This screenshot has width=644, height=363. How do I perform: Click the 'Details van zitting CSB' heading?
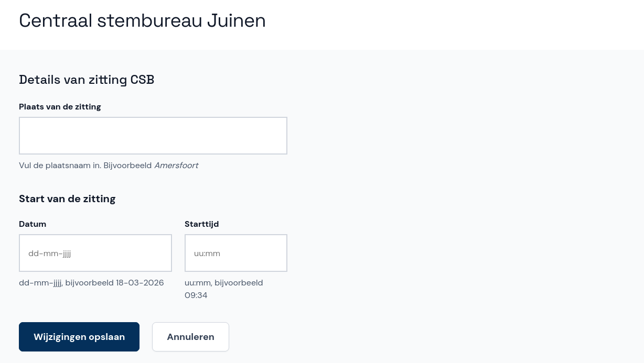(87, 80)
